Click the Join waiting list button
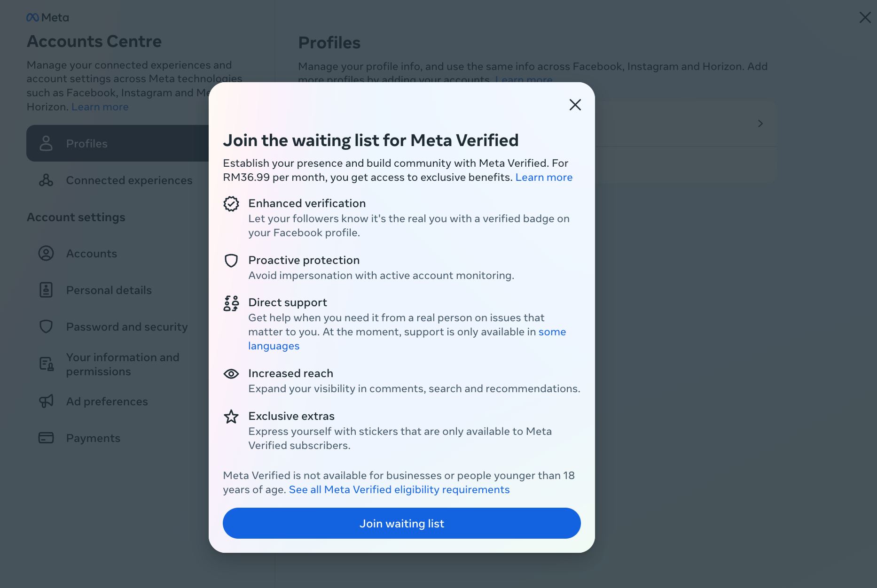Viewport: 877px width, 588px height. tap(401, 523)
